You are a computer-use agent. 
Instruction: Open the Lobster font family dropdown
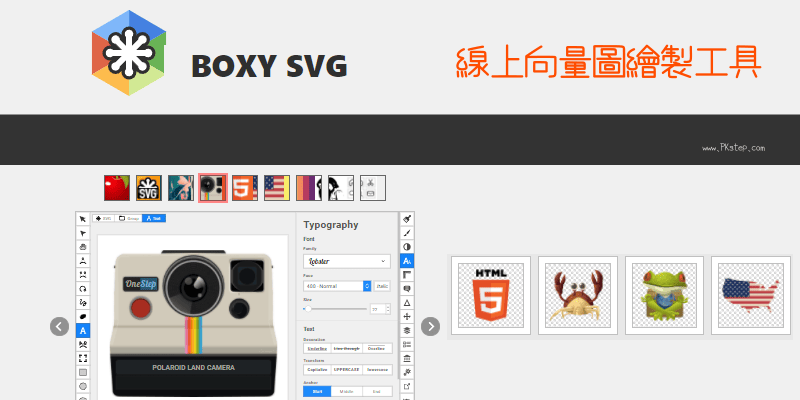click(347, 261)
